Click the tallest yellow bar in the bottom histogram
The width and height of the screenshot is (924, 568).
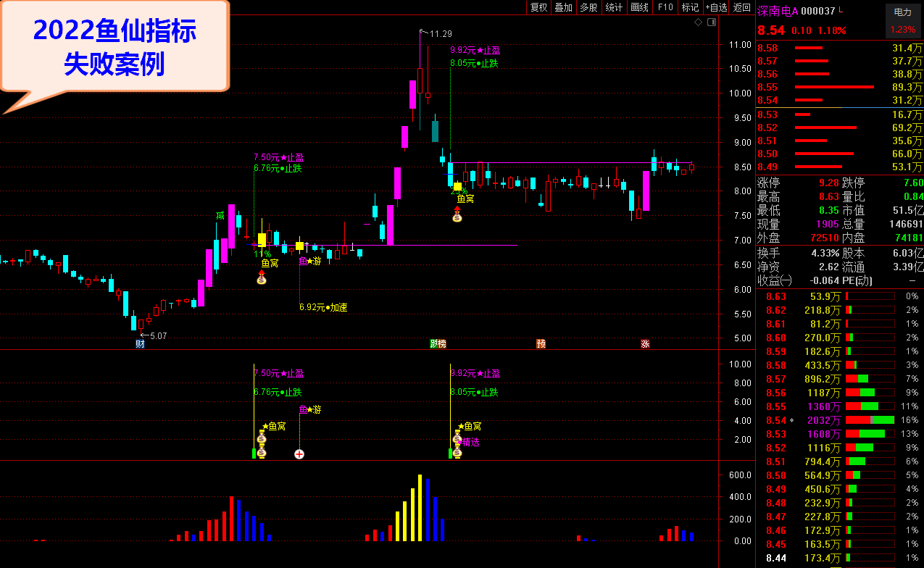(420, 508)
